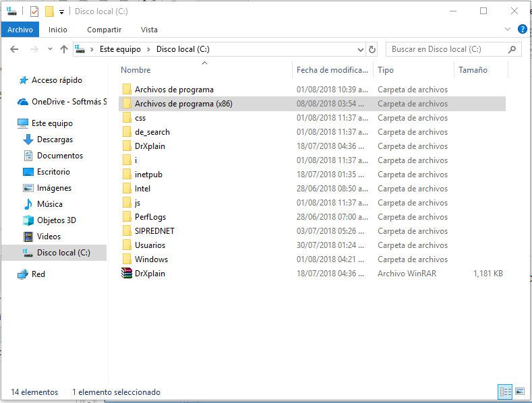Viewport: 532px width, 403px height.
Task: Click Este equipo in the address breadcrumb
Action: 120,49
